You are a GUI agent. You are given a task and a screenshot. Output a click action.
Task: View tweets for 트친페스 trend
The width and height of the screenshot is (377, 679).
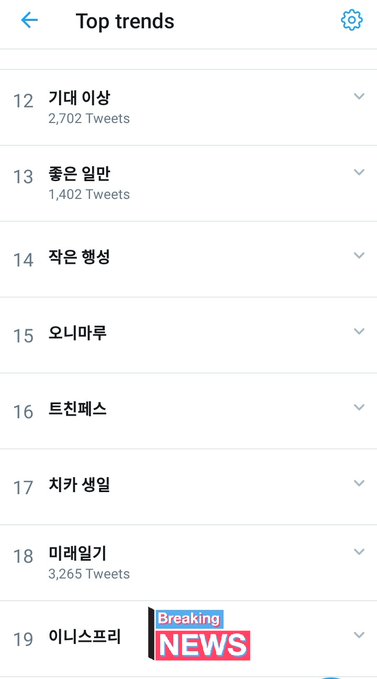click(188, 411)
